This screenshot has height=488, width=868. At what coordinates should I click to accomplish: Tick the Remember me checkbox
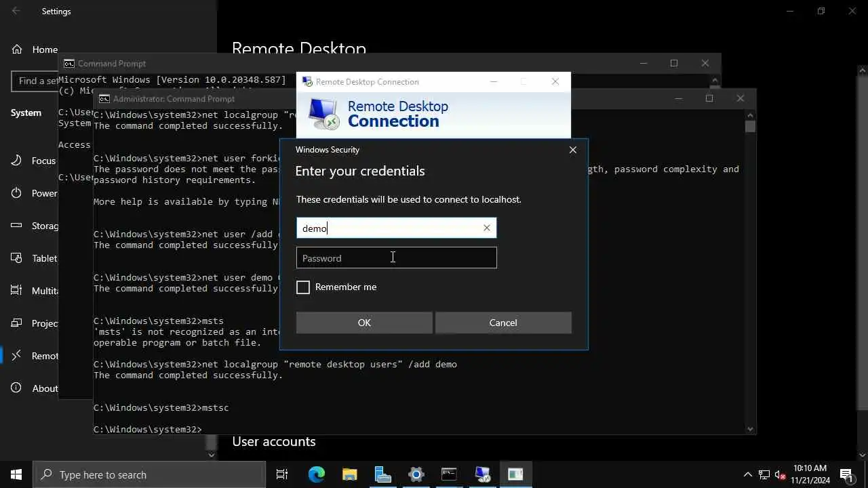point(303,287)
